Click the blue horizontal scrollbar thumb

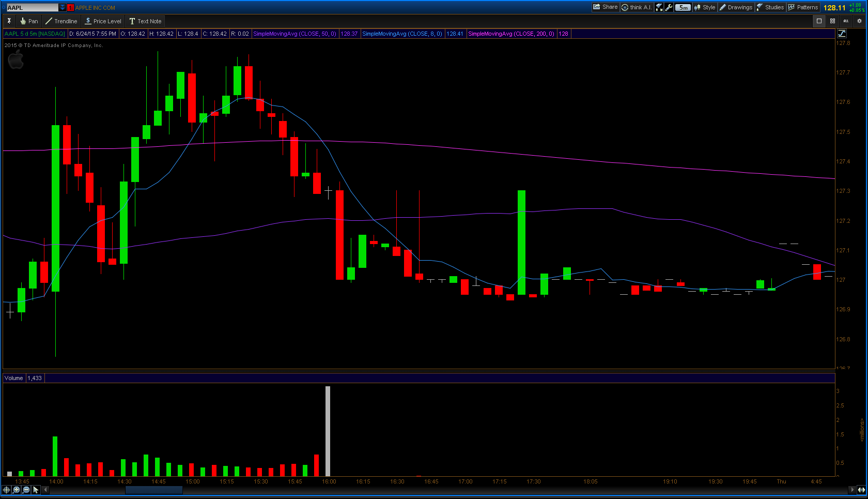154,490
